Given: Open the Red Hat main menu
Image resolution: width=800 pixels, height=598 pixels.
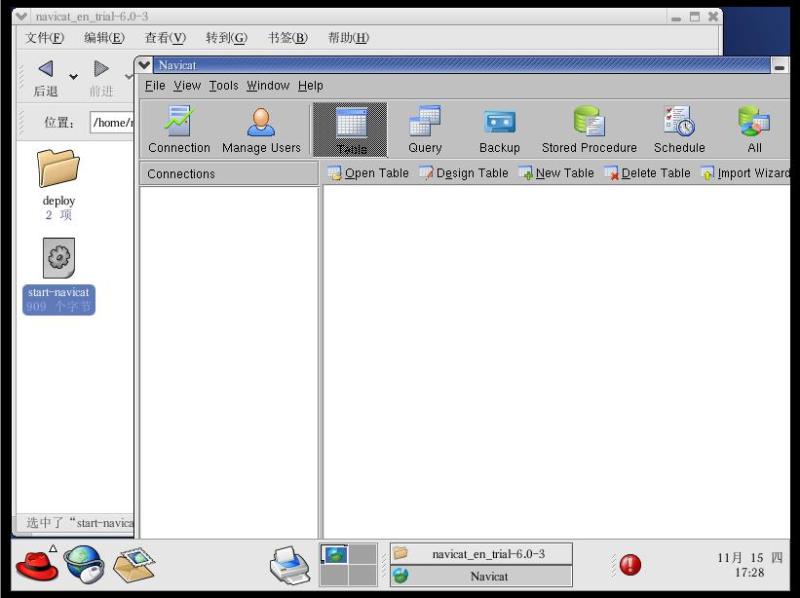Looking at the screenshot, I should (x=36, y=565).
